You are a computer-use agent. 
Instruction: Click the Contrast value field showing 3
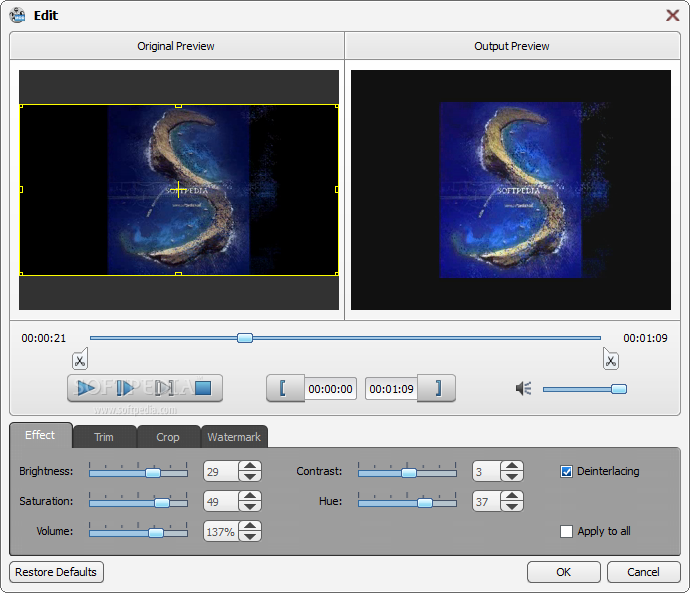point(487,472)
